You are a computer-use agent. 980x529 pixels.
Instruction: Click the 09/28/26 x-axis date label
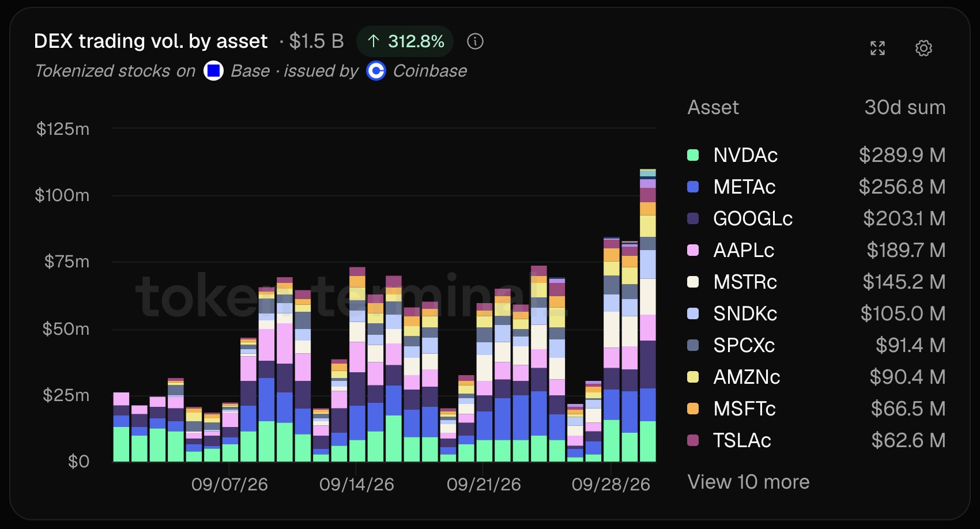[611, 484]
